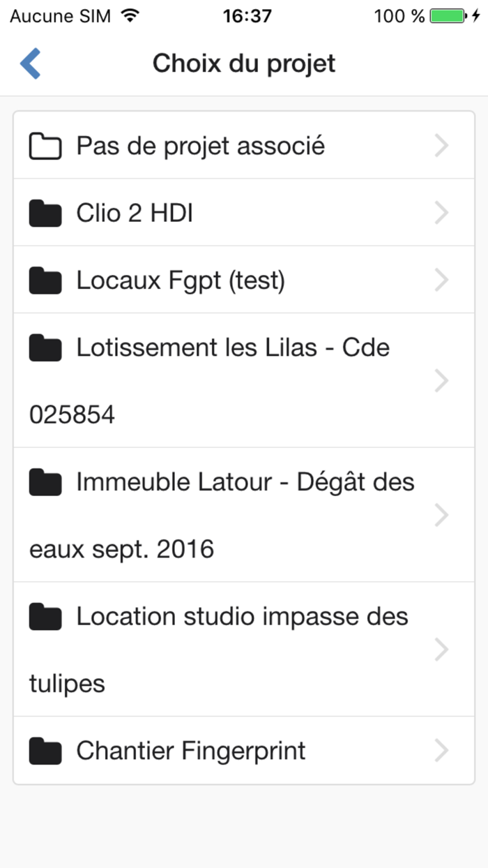The image size is (488, 868).
Task: Expand chevron beside Pas de projet associé
Action: (x=441, y=146)
